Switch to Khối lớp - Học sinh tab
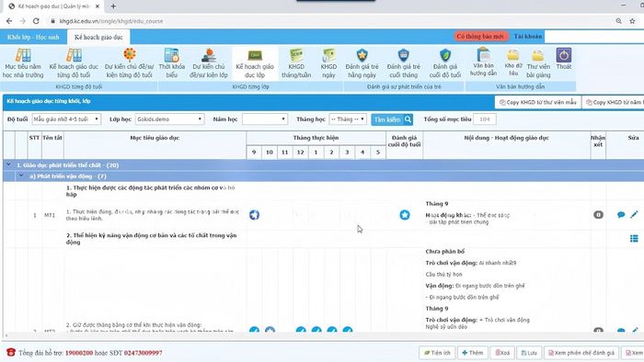Image resolution: width=644 pixels, height=362 pixels. coord(33,37)
